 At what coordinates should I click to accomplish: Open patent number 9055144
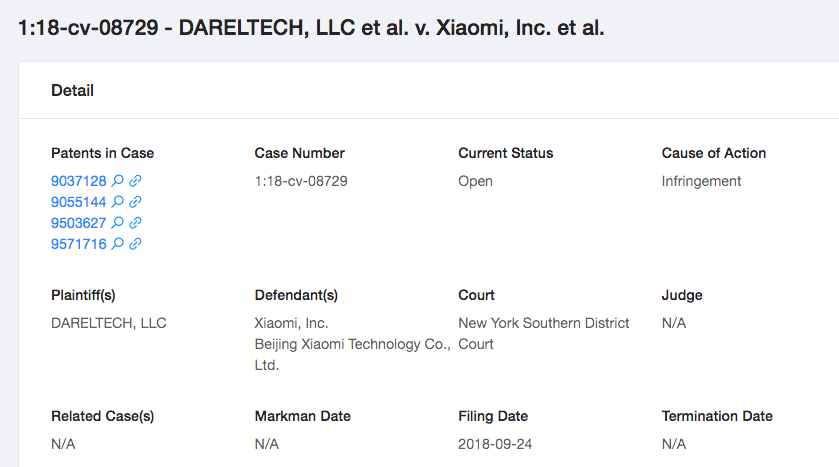(x=79, y=202)
